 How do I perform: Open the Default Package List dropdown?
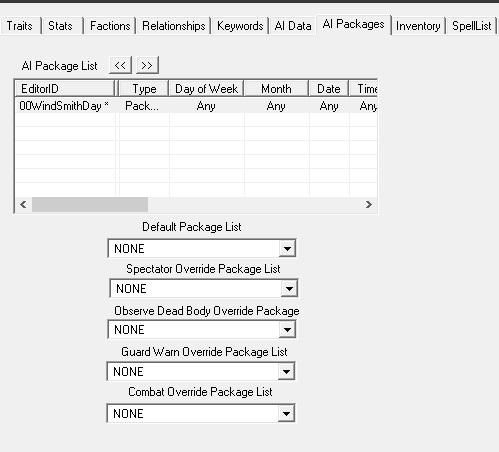click(x=202, y=248)
